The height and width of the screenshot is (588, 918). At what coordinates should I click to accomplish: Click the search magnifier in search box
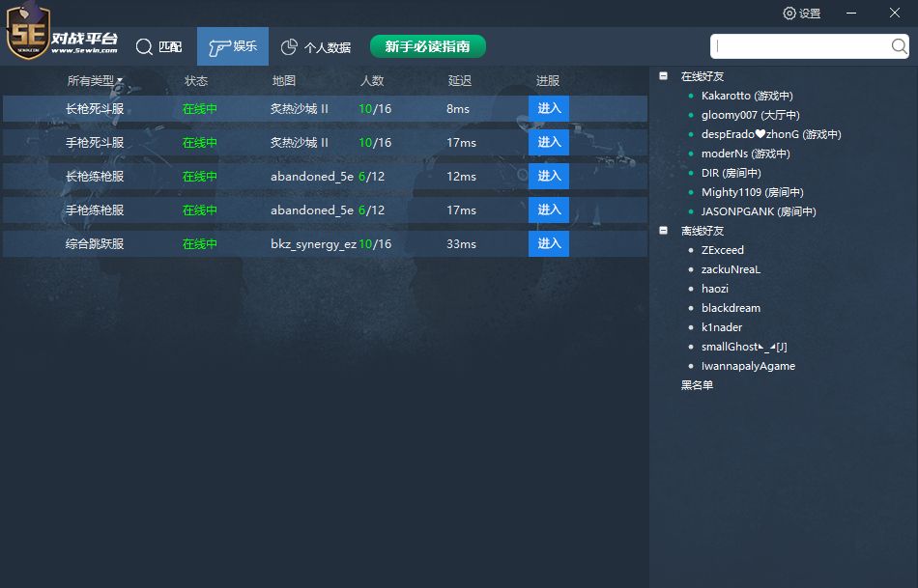tap(899, 45)
